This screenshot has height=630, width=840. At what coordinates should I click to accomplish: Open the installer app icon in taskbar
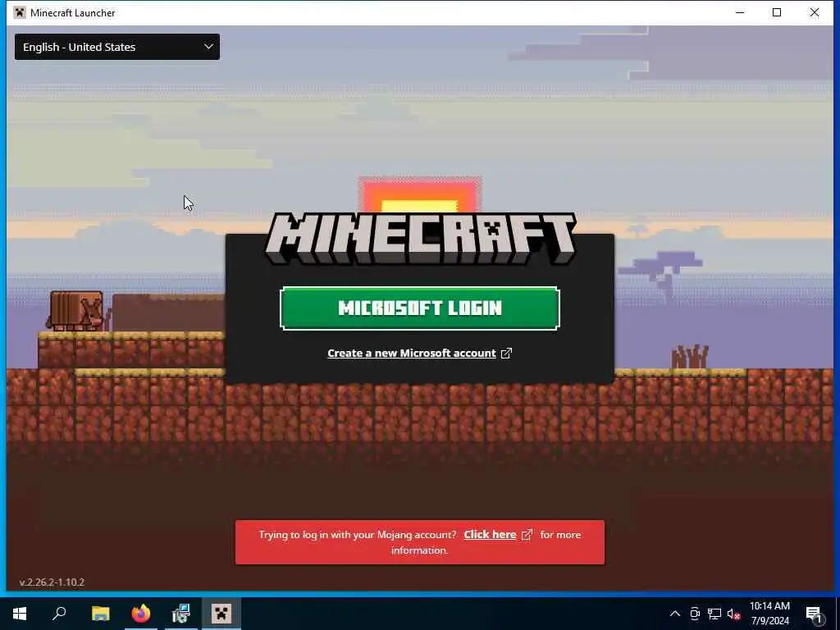[181, 614]
